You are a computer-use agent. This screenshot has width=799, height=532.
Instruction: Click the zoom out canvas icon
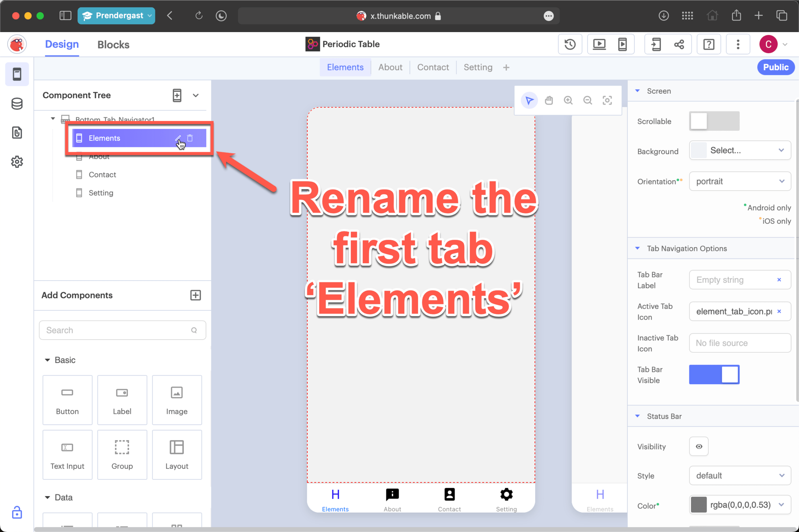588,100
